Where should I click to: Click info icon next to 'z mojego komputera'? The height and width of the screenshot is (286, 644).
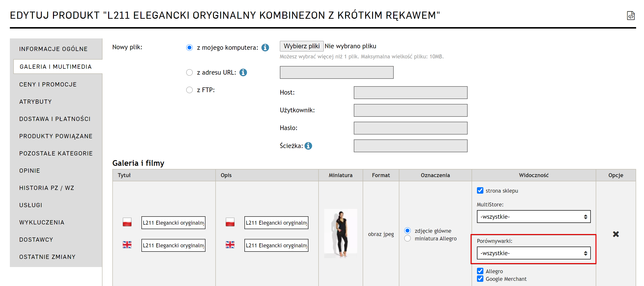265,48
